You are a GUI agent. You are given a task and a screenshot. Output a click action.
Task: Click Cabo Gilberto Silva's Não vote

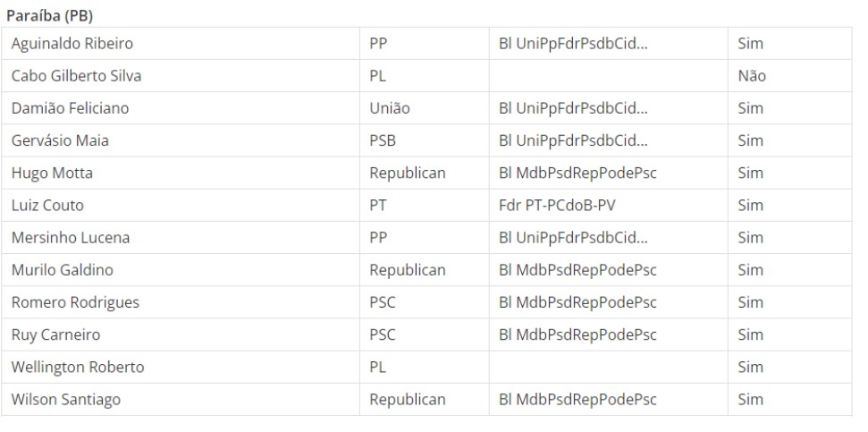(x=752, y=76)
